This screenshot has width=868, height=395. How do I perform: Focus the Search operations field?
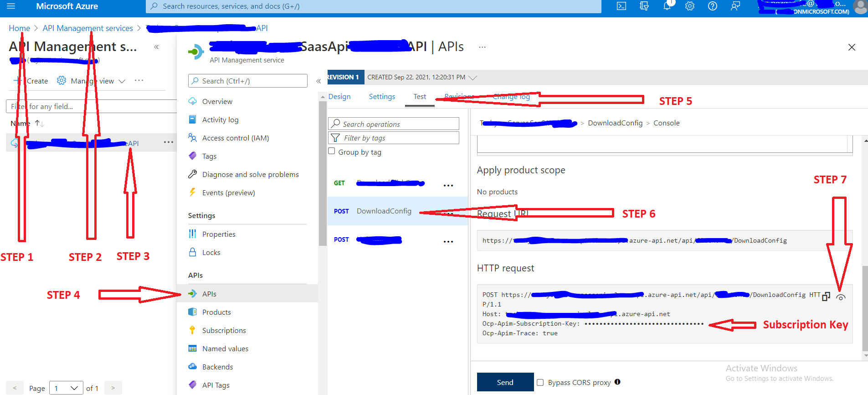point(394,124)
